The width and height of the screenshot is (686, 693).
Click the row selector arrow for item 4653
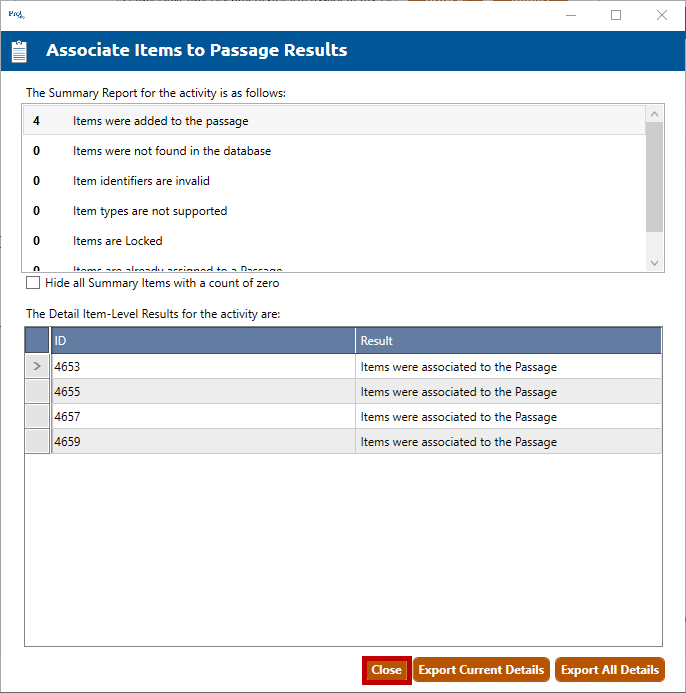click(x=37, y=367)
